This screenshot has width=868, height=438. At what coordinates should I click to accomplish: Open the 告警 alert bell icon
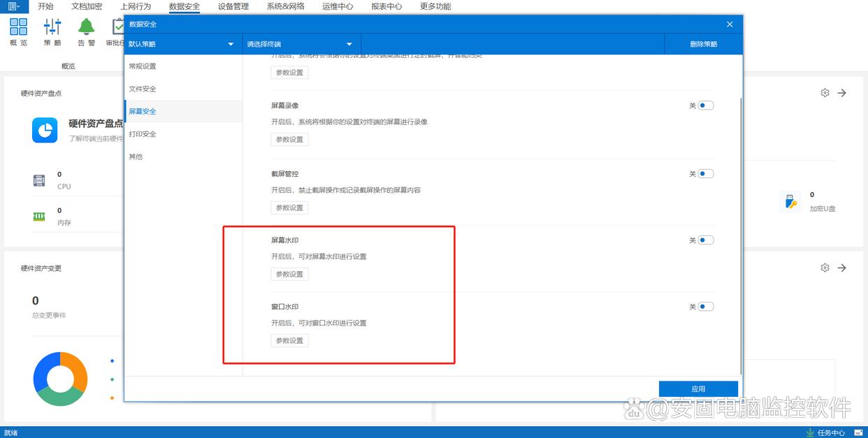tap(86, 32)
